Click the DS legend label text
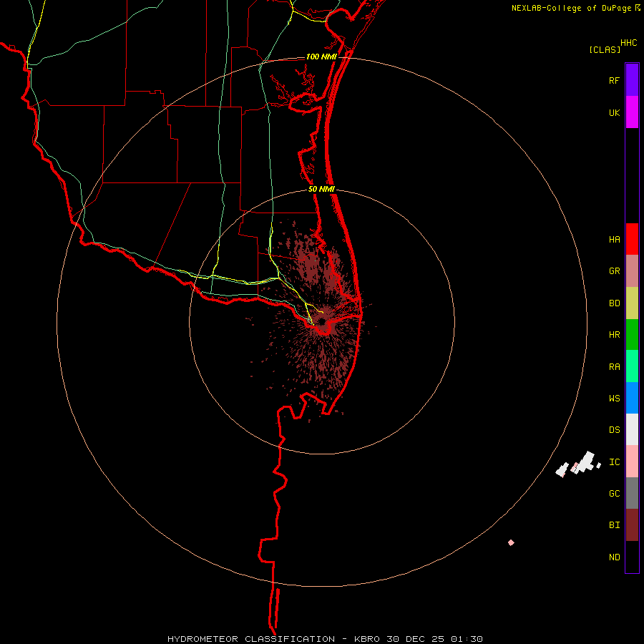The height and width of the screenshot is (644, 644). click(614, 430)
